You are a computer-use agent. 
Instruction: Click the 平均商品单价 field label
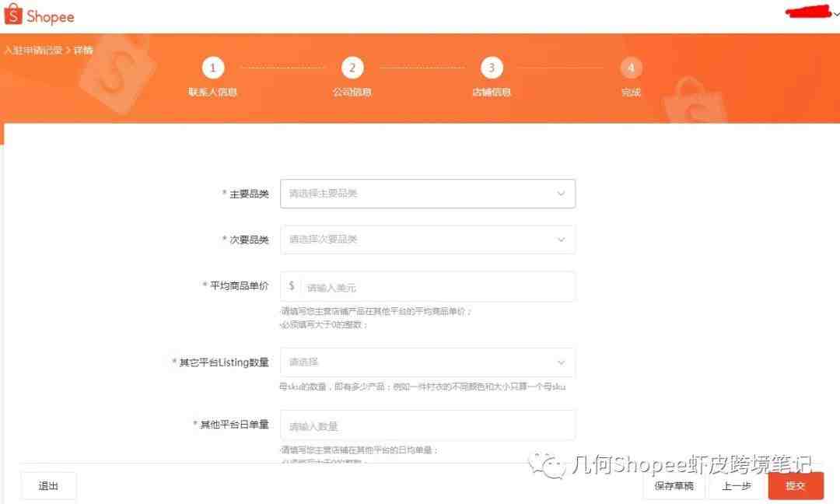point(239,285)
